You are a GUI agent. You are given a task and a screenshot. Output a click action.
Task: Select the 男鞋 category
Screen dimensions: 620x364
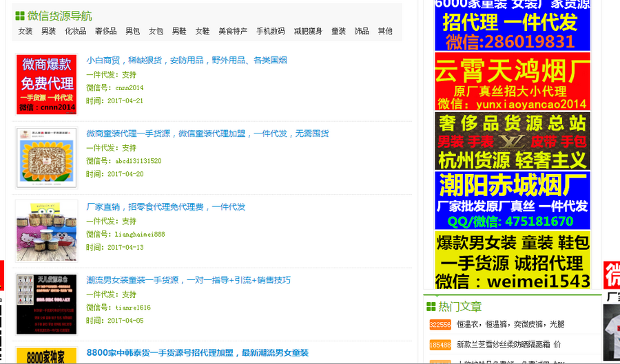tap(179, 31)
